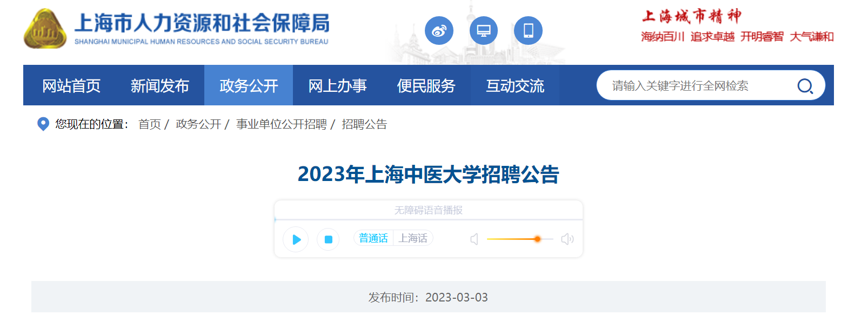868x315 pixels.
Task: Stop the voice broadcast audio
Action: (x=328, y=239)
